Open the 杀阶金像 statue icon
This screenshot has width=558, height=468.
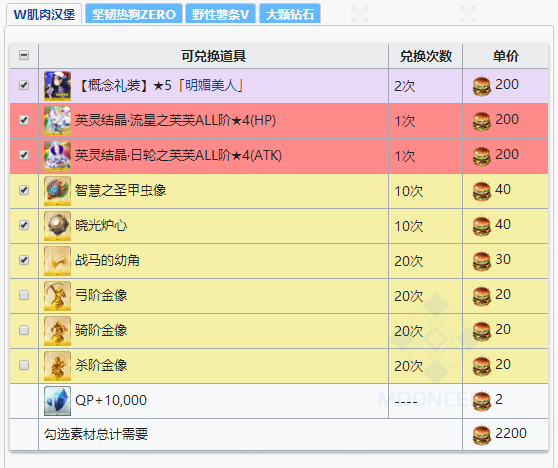[57, 366]
